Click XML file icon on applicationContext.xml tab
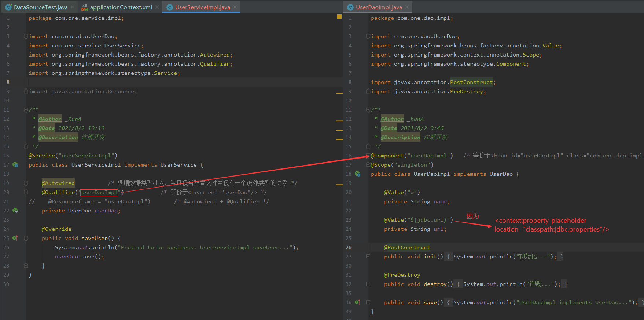Viewport: 644px width, 320px height. pos(85,7)
